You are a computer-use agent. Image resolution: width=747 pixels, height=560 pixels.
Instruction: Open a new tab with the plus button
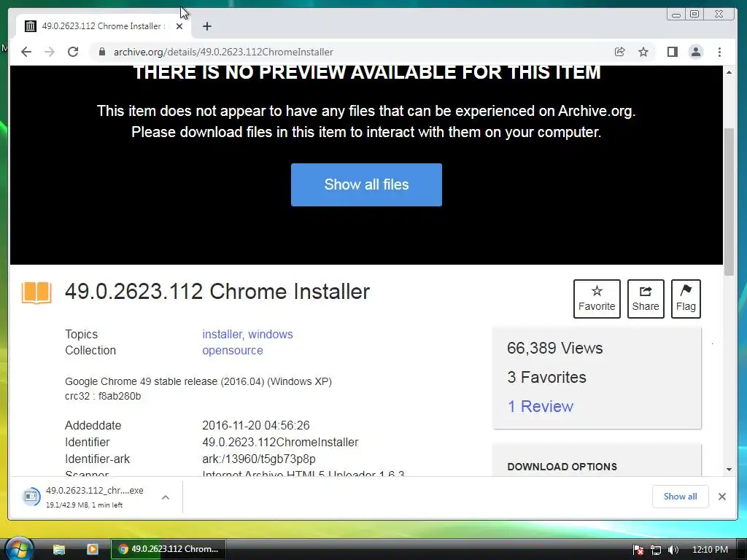[206, 26]
